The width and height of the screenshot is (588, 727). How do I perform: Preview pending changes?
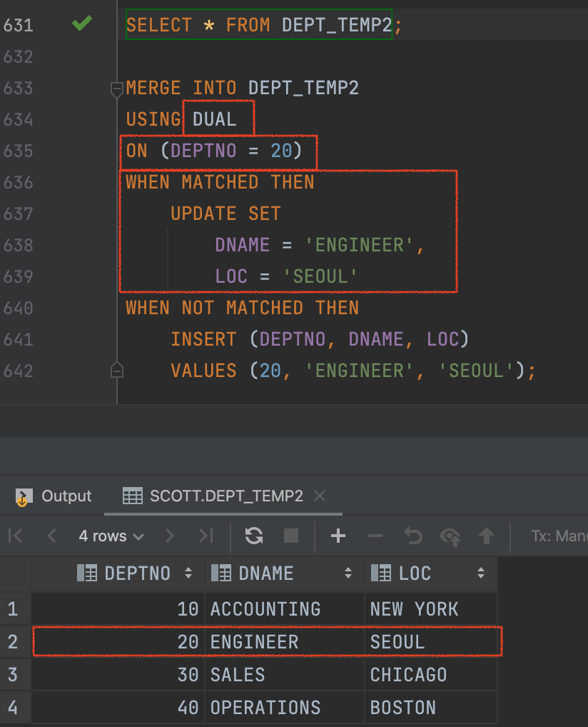click(450, 536)
